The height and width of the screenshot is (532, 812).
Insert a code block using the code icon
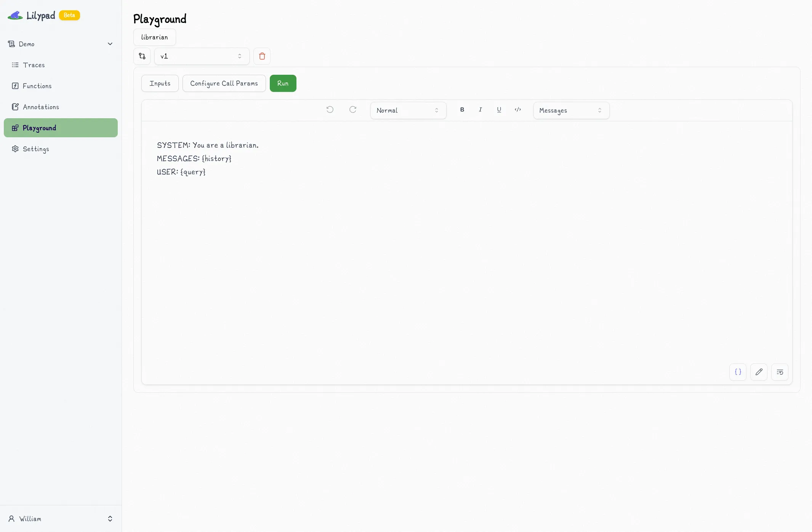pyautogui.click(x=518, y=110)
